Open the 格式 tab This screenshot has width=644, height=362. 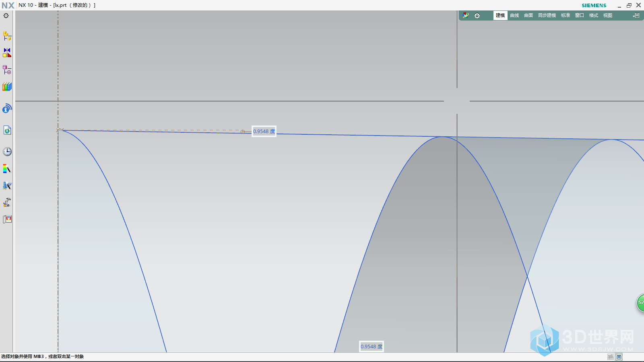[594, 15]
